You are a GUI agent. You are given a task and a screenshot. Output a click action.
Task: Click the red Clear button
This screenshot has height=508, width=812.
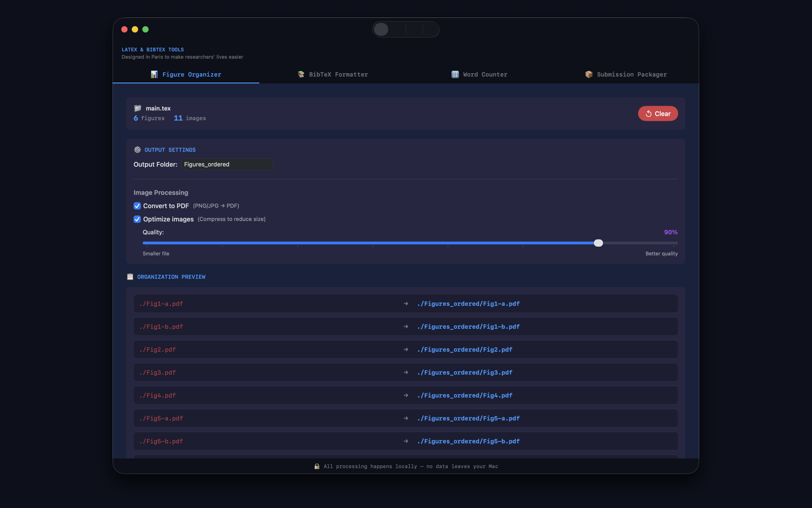[658, 113]
